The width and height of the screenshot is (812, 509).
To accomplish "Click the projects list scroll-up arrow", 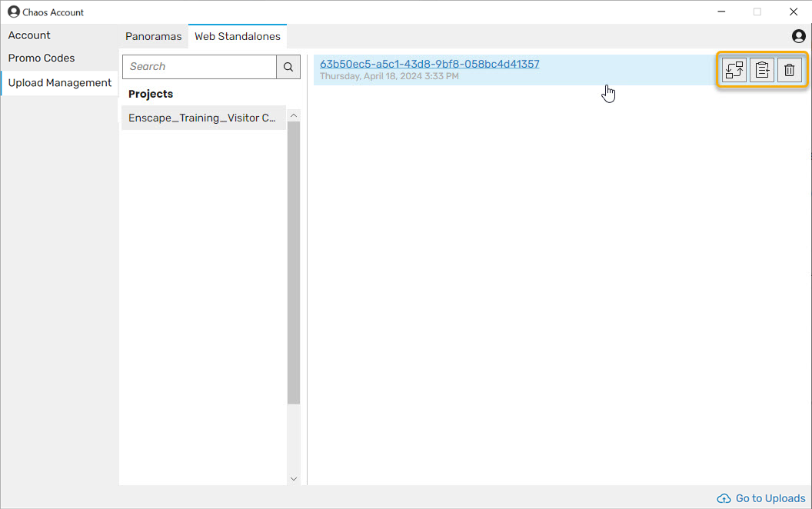I will pos(294,115).
